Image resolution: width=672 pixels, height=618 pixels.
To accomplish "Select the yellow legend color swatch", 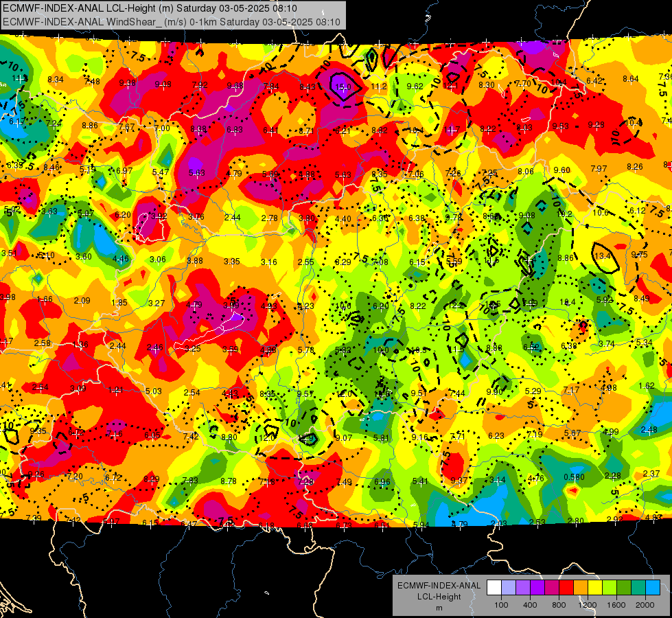I will click(x=595, y=588).
